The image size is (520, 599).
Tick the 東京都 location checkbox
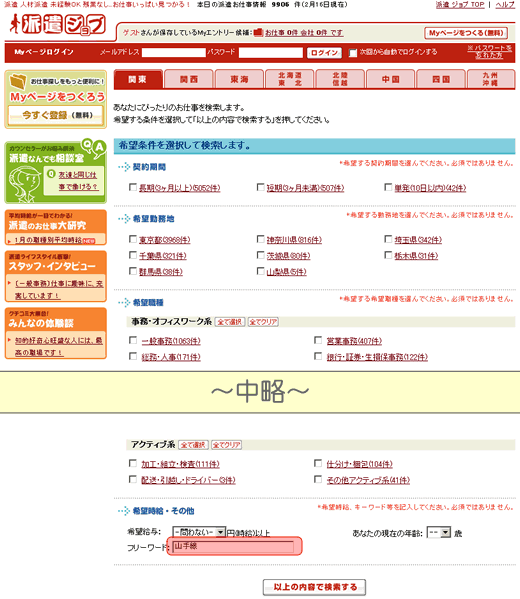click(x=133, y=239)
